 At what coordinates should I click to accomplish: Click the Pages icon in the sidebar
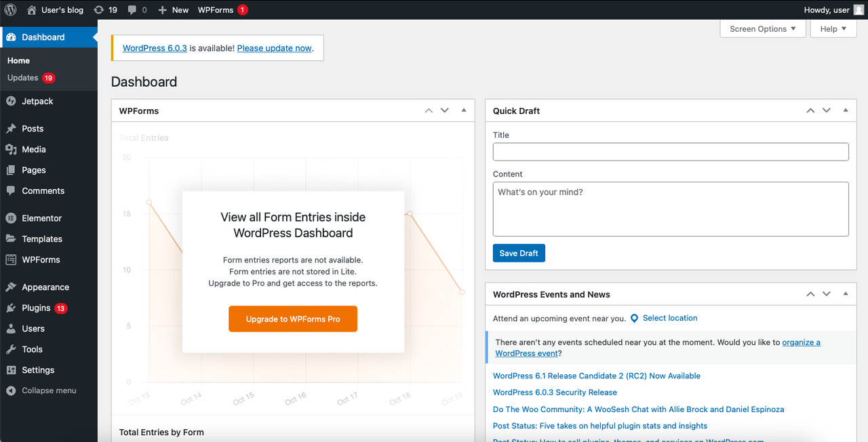tap(11, 170)
